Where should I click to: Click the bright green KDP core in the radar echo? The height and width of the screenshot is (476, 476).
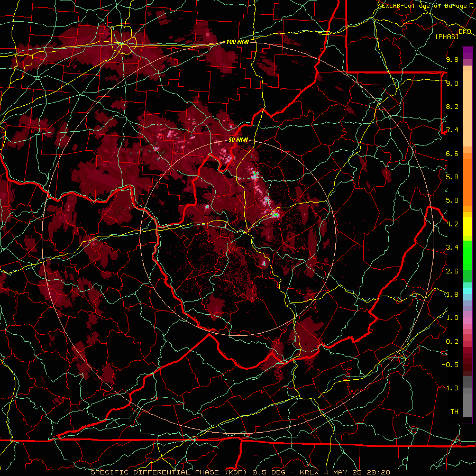click(276, 215)
